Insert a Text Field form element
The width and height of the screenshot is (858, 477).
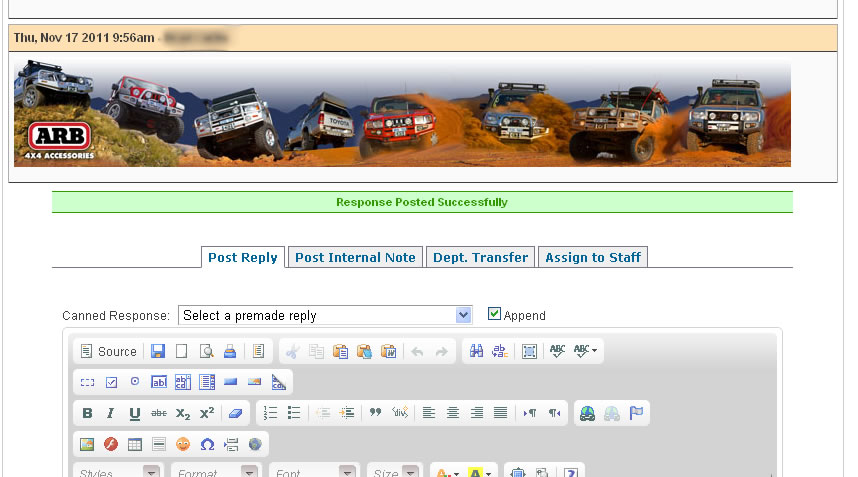(159, 382)
